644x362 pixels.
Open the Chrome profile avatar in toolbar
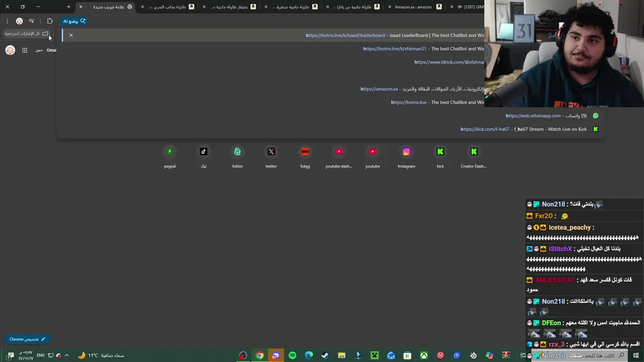point(19,21)
